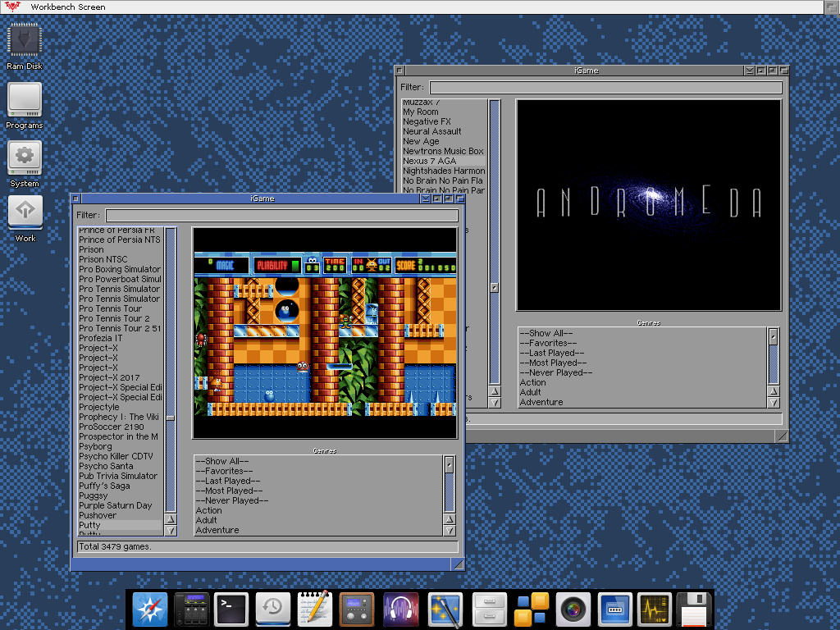The width and height of the screenshot is (840, 630).
Task: Open the terminal shell icon in dock
Action: pos(231,609)
